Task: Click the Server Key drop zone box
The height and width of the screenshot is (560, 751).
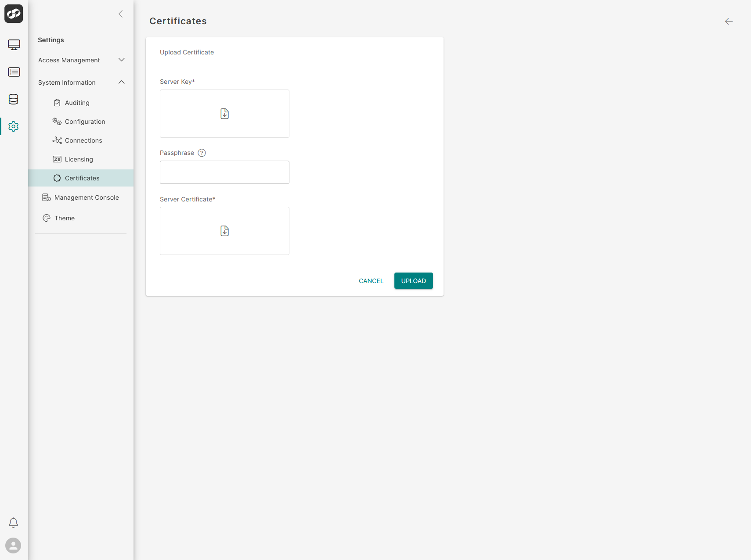Action: [x=224, y=114]
